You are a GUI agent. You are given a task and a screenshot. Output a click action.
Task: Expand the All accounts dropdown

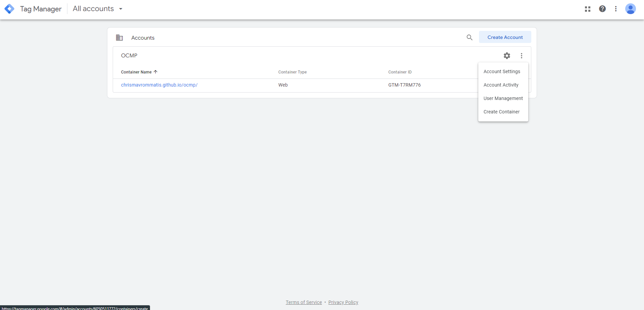(x=98, y=9)
